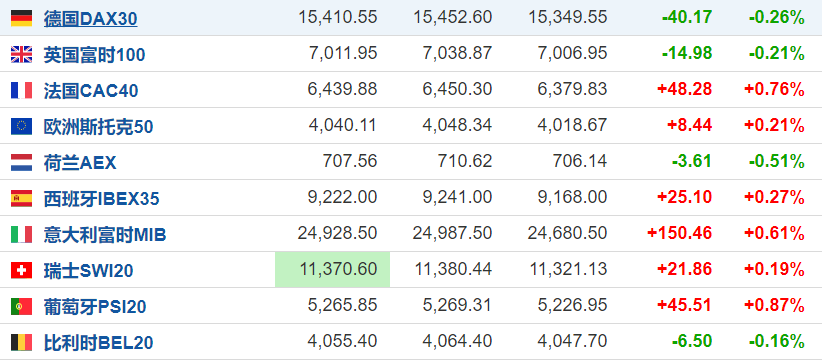Click the French flag icon
This screenshot has width=822, height=363.
click(21, 90)
